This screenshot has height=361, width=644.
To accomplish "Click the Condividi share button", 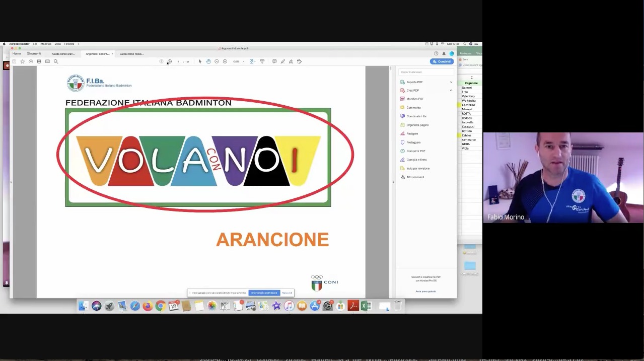I will pyautogui.click(x=442, y=61).
